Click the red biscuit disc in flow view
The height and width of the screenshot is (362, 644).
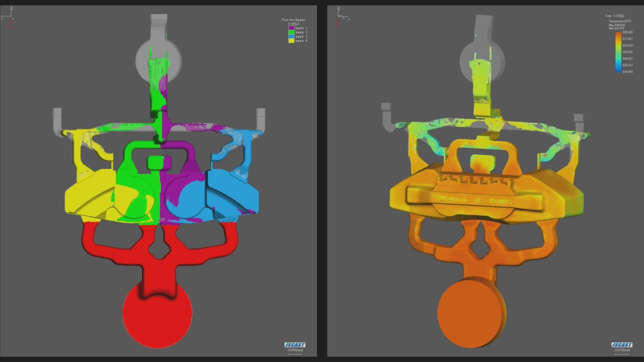pyautogui.click(x=157, y=313)
